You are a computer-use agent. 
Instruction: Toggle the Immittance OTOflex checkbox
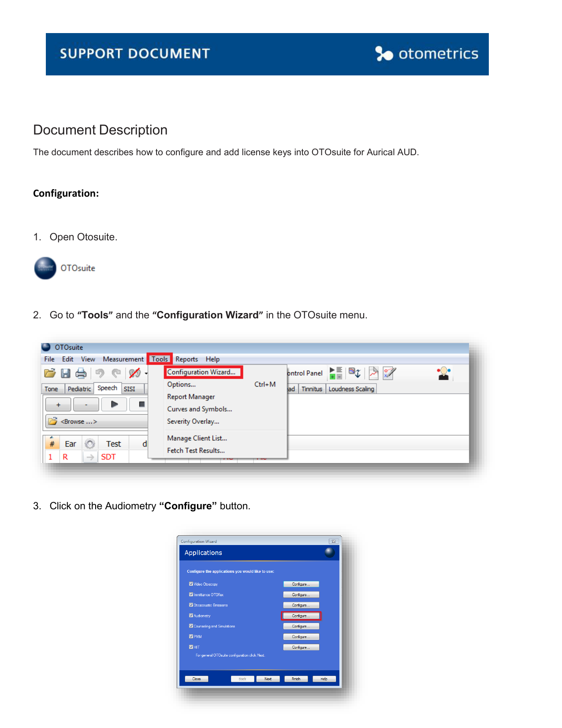[191, 594]
